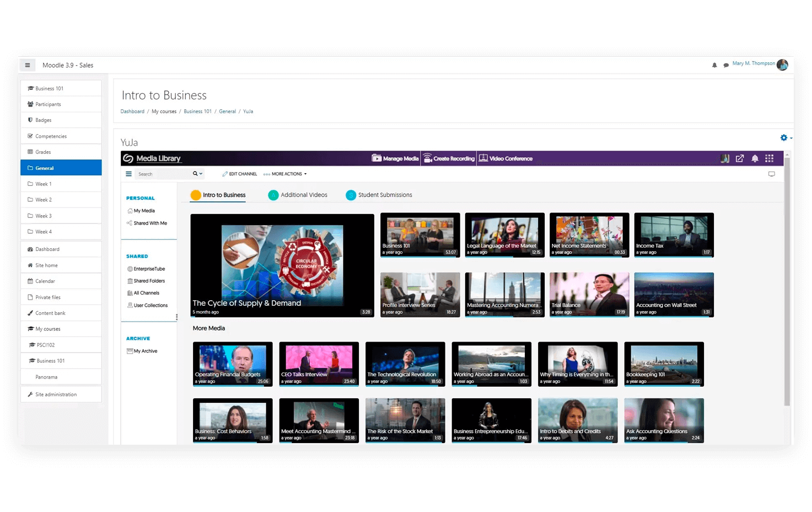Image resolution: width=812 pixels, height=512 pixels.
Task: Open the Trial Balance video
Action: tap(589, 295)
